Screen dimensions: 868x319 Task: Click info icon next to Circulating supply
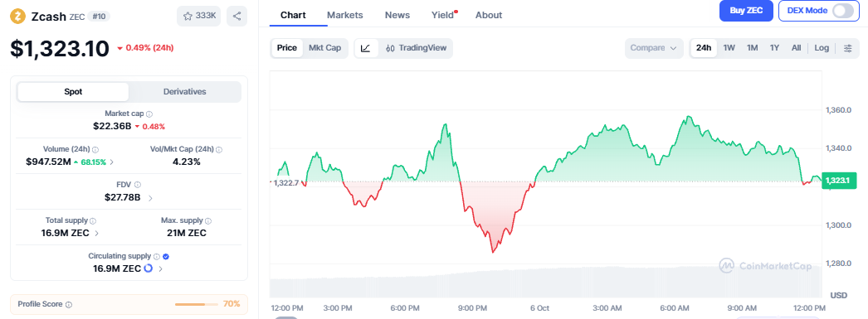coord(157,257)
